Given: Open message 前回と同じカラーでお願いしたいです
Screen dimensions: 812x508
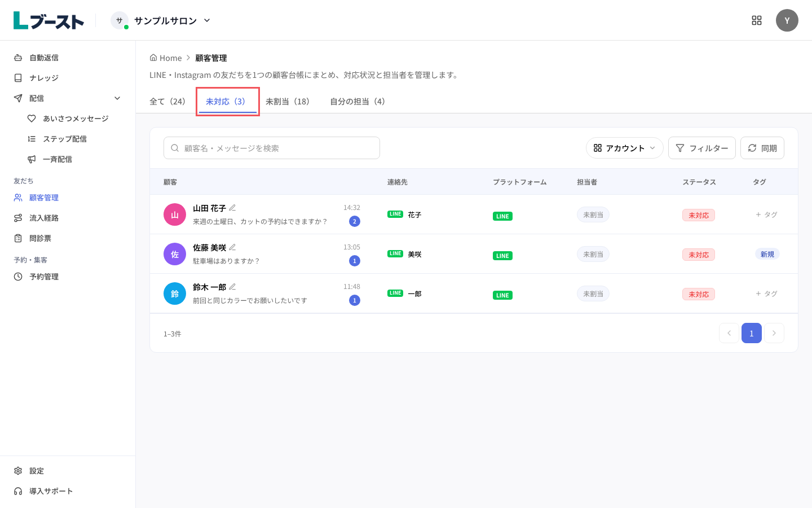Looking at the screenshot, I should (x=250, y=301).
